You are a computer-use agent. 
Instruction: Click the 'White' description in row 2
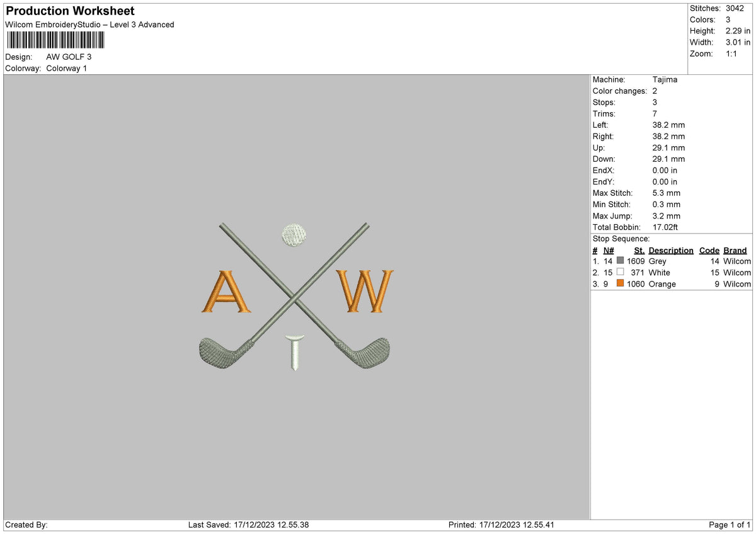[659, 273]
